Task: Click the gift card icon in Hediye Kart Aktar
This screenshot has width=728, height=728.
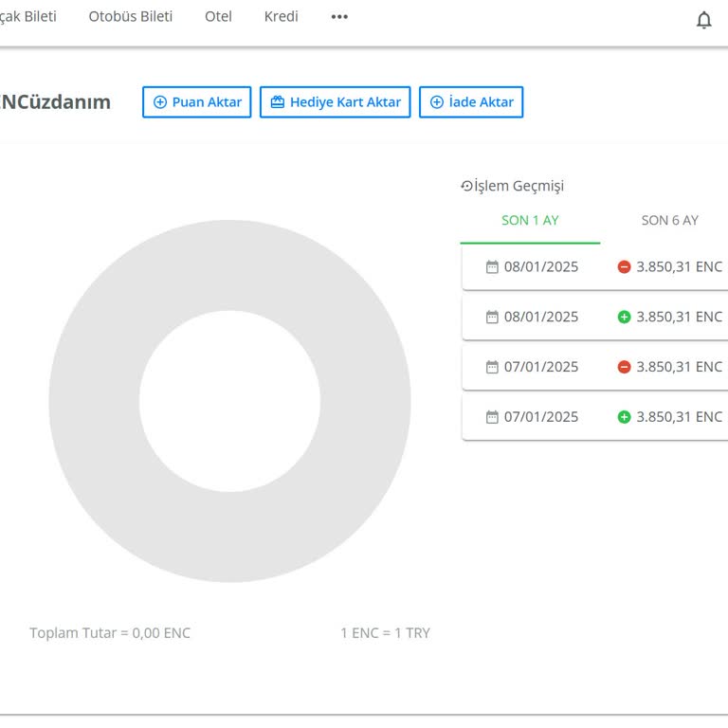Action: tap(277, 102)
